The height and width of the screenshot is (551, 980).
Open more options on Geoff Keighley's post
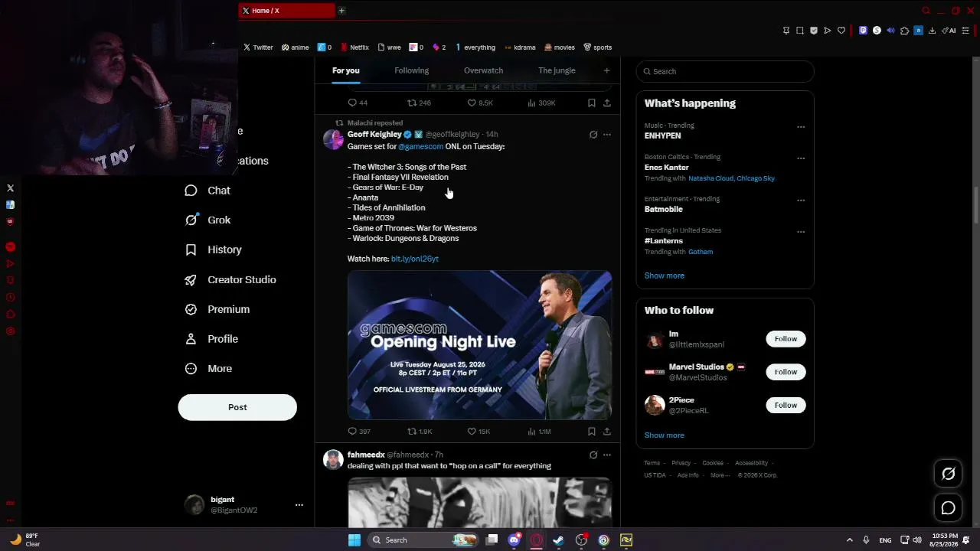coord(607,135)
